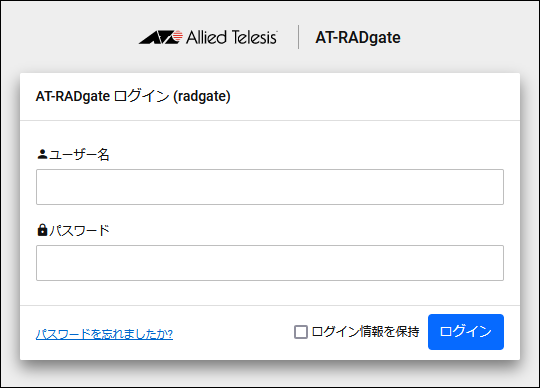Click the ログイン情報を保持 label text
This screenshot has height=388, width=540.
[365, 332]
